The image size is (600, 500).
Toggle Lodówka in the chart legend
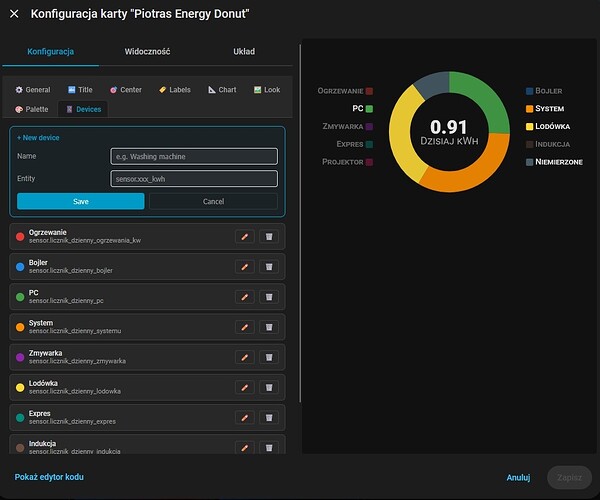pos(548,127)
